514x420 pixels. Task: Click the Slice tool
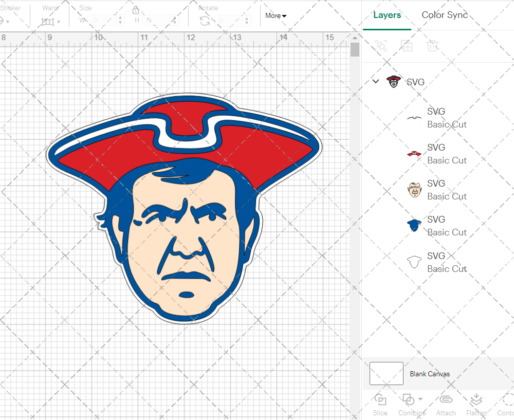pyautogui.click(x=380, y=405)
